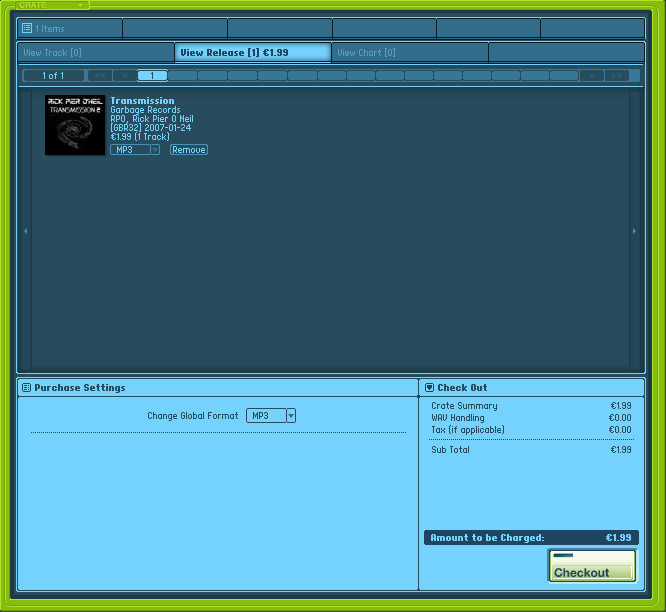Select page 1 in the pagination bar
Image resolution: width=666 pixels, height=612 pixels.
click(152, 76)
